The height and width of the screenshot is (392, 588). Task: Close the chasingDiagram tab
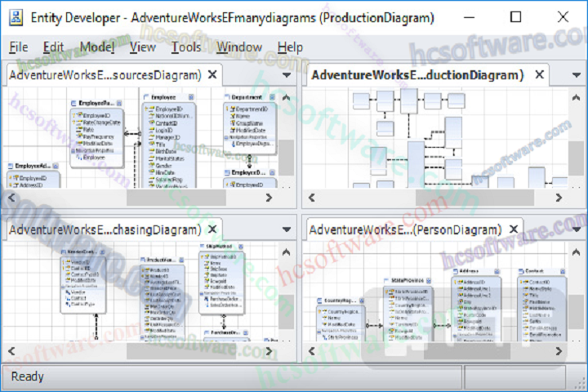[x=212, y=229]
